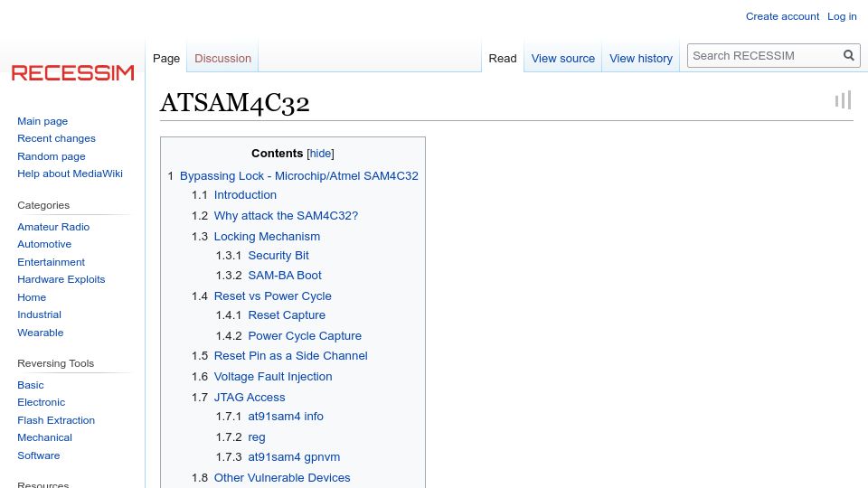Open Recent changes in sidebar
Screen dimensions: 868x488
coord(56,138)
